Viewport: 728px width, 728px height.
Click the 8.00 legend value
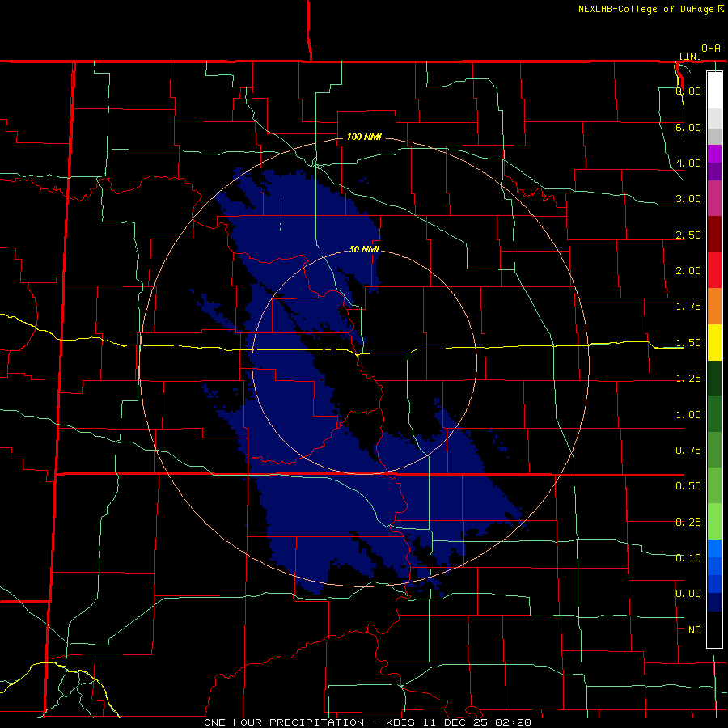(x=688, y=91)
